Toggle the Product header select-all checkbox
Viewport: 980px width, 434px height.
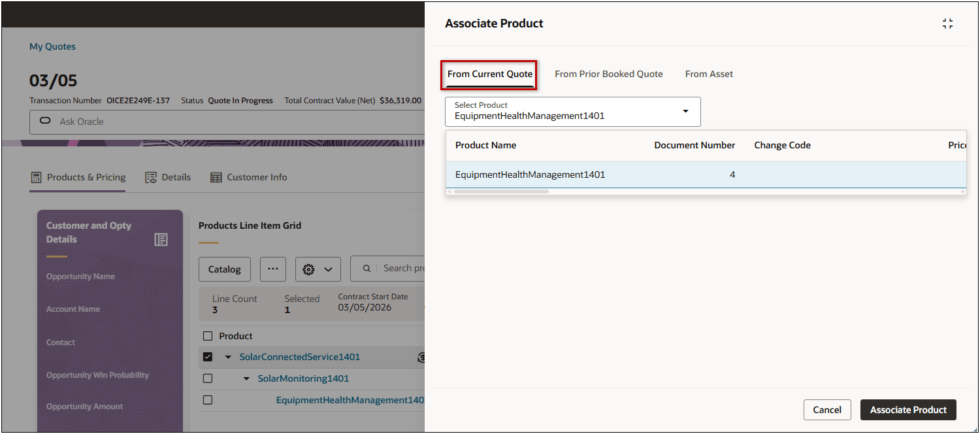[208, 336]
